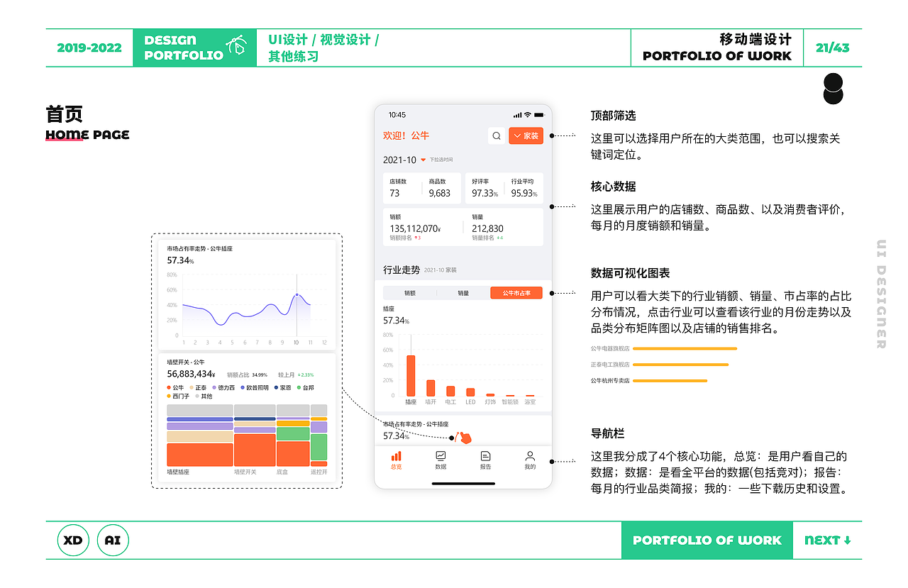This screenshot has width=908, height=588.
Task: Click the 西门子 yellow legend dot
Action: tap(169, 396)
